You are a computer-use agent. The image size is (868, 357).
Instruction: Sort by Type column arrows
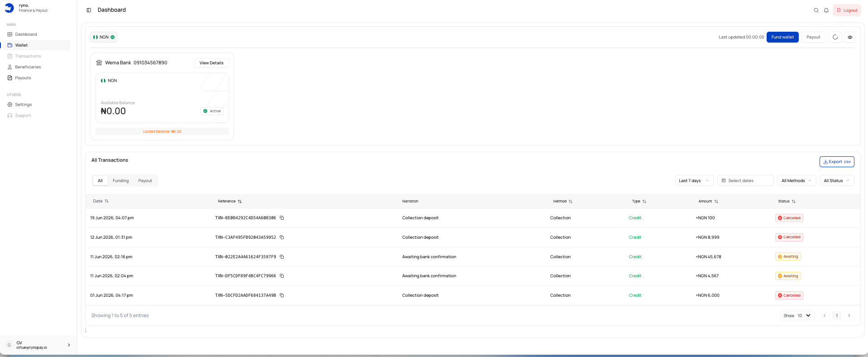point(644,201)
